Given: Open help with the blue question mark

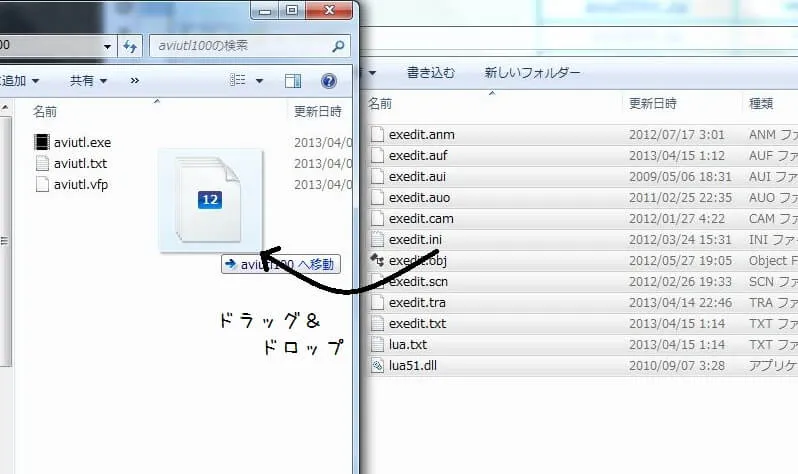Looking at the screenshot, I should tap(329, 80).
